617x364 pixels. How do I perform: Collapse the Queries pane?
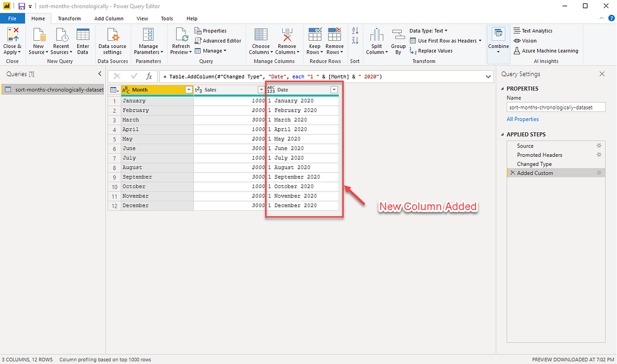tap(99, 73)
